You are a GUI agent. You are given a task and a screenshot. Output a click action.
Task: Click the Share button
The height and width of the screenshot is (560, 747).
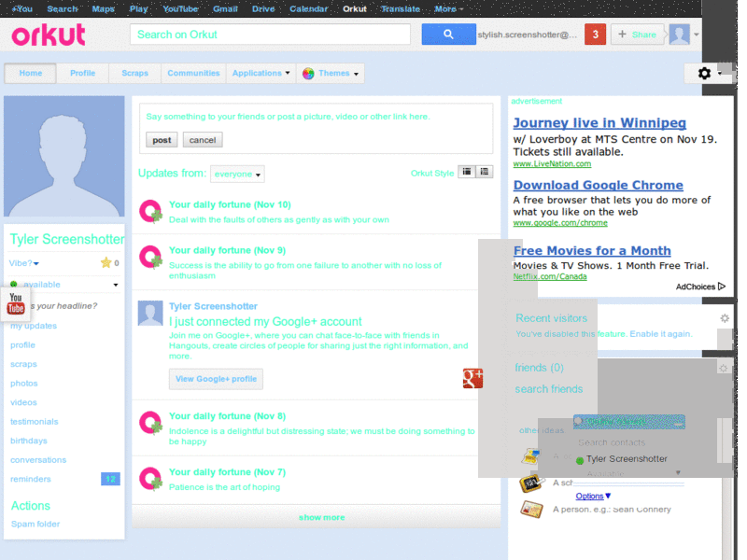(x=637, y=35)
